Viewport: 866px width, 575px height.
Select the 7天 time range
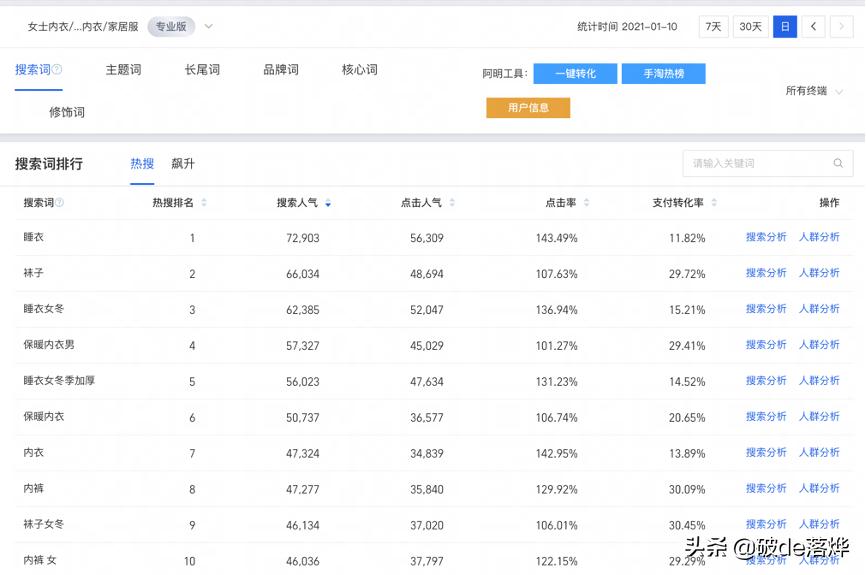click(714, 27)
